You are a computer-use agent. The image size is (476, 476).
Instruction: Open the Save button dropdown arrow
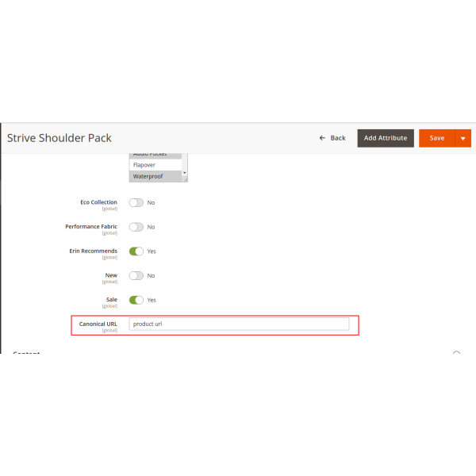[463, 138]
